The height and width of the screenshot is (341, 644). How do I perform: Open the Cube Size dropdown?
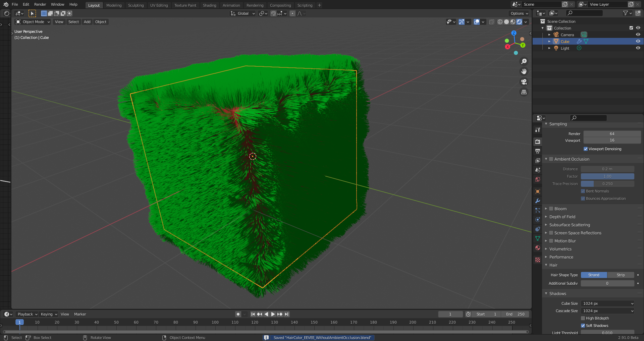[x=607, y=303]
